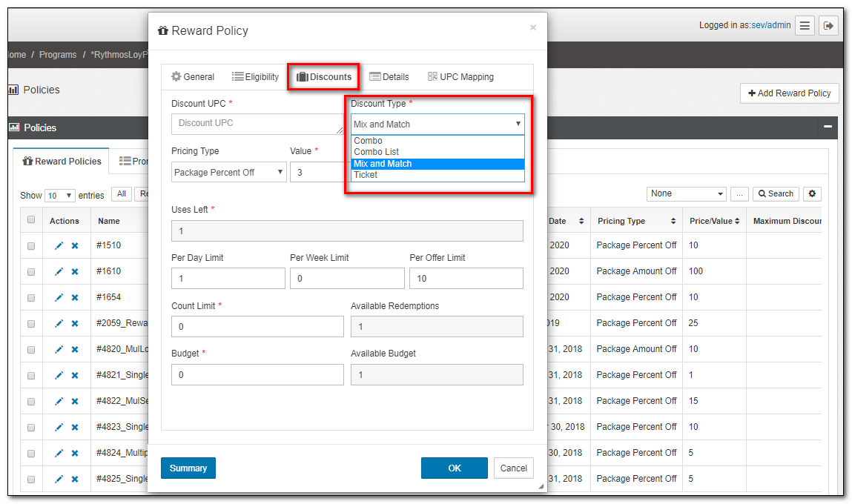Click the edit pencil icon for #1510
The image size is (852, 504).
(x=59, y=246)
